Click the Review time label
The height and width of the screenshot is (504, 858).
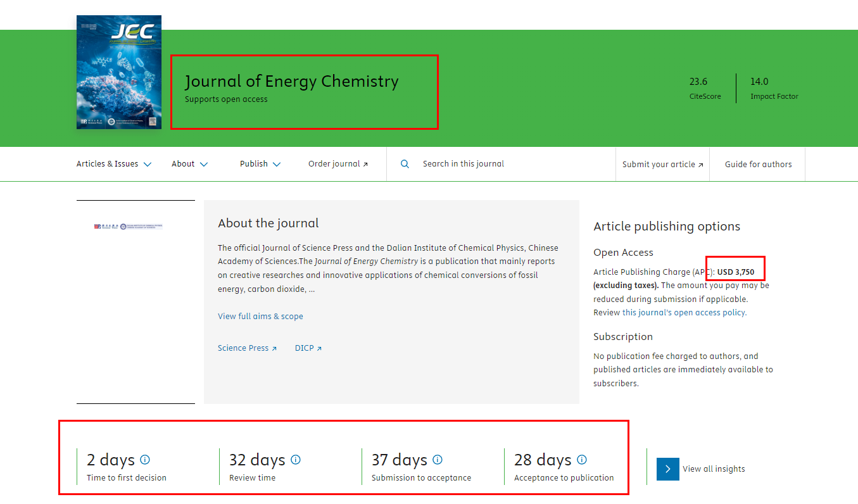click(252, 478)
